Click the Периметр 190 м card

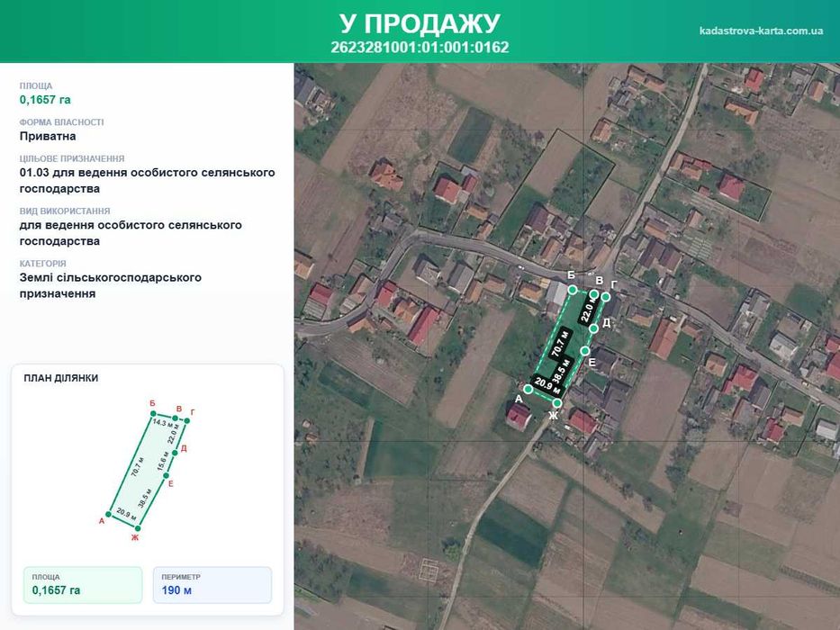(x=212, y=585)
